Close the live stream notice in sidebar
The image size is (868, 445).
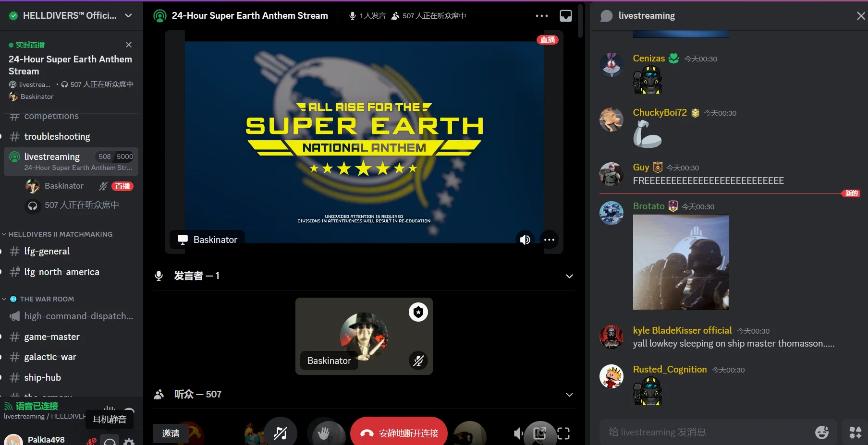pyautogui.click(x=129, y=45)
